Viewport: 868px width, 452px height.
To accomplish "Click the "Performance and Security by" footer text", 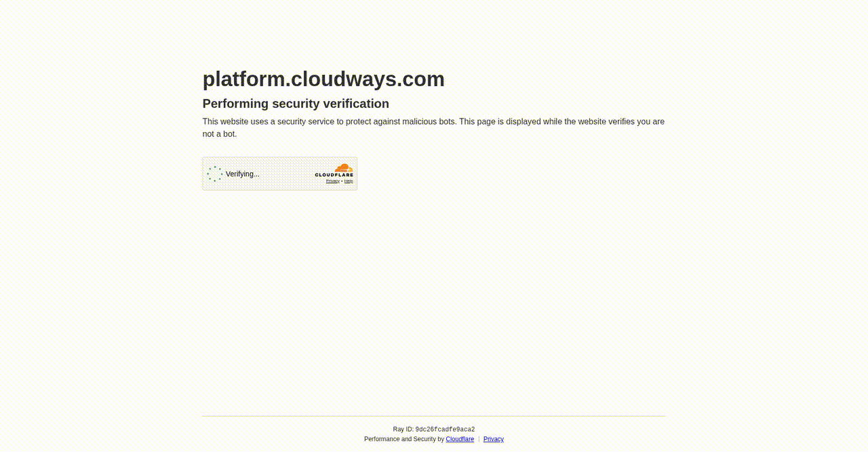I will click(404, 439).
